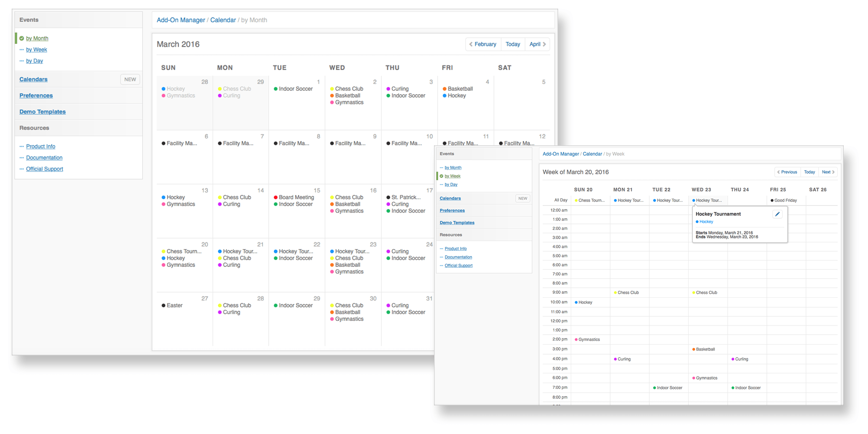Open St. Patrick... event on March 17
Screen dimensions: 868x434
[x=404, y=197]
